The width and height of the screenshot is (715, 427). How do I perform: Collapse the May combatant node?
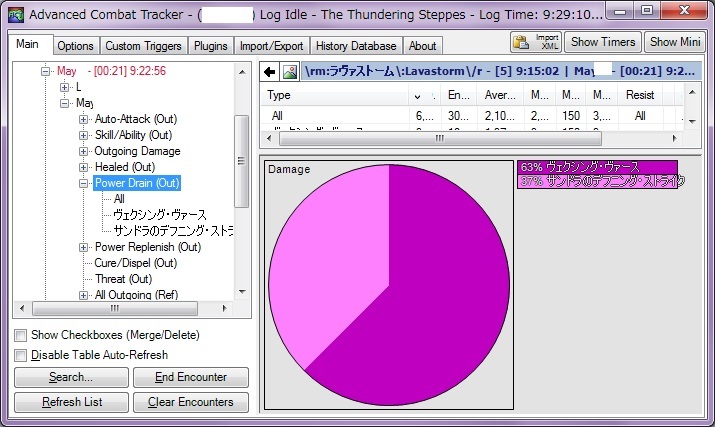(x=65, y=103)
